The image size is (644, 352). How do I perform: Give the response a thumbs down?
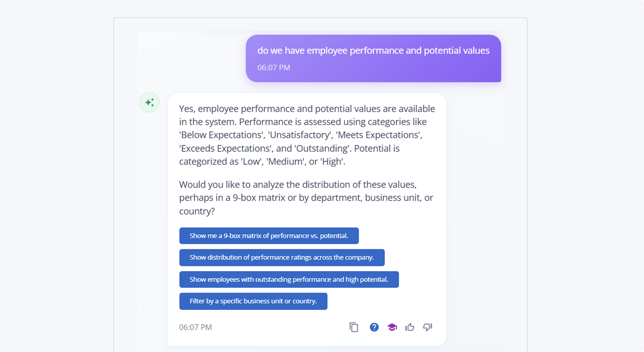point(427,327)
